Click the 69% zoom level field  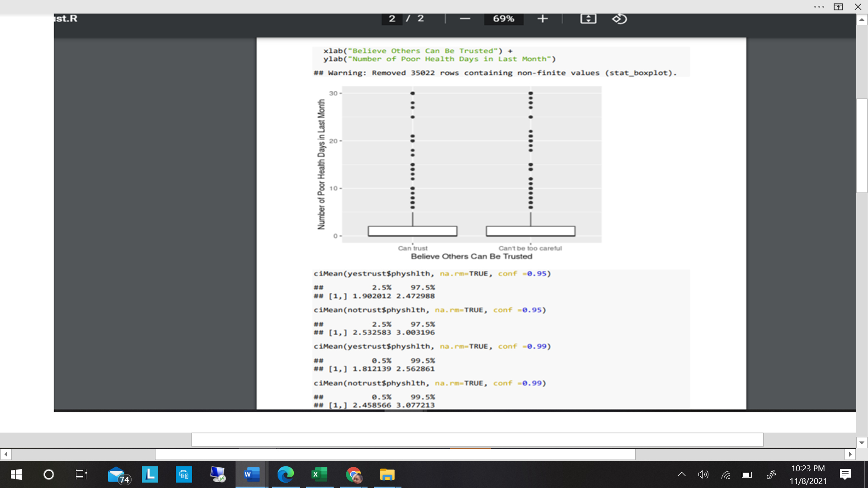coord(503,19)
